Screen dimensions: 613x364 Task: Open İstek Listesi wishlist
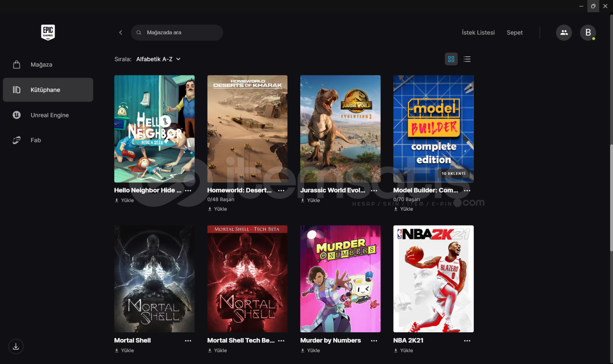point(478,32)
